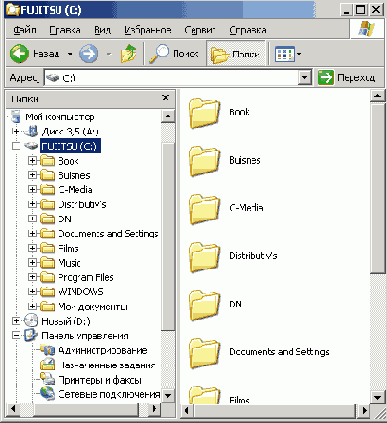This screenshot has width=387, height=423.
Task: Click the Forward arrow icon
Action: pyautogui.click(x=89, y=54)
